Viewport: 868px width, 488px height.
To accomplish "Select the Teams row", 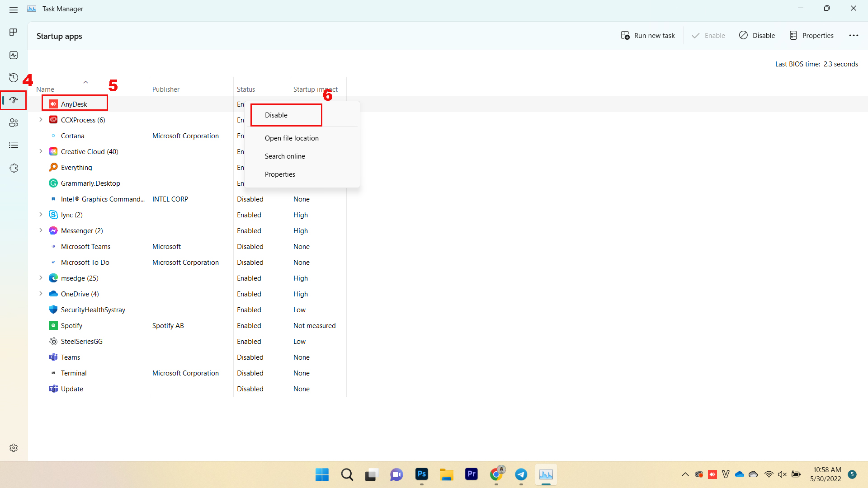I will [187, 357].
